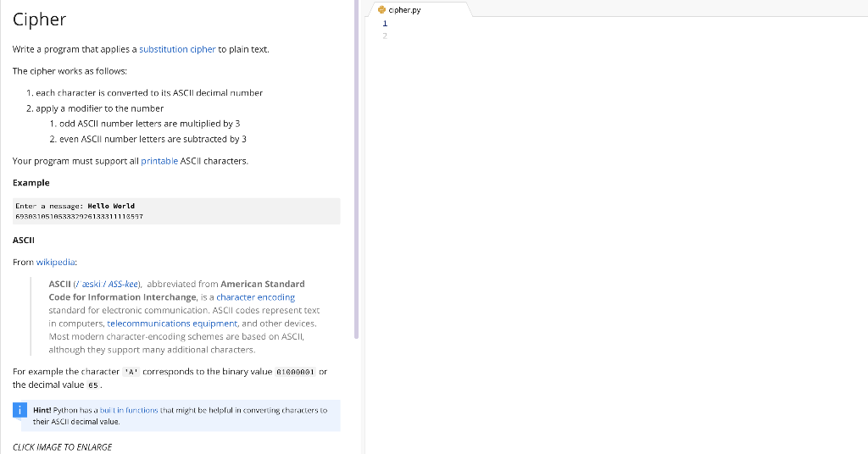This screenshot has width=868, height=454.
Task: Select the cipher.py editor tab
Action: (x=419, y=9)
